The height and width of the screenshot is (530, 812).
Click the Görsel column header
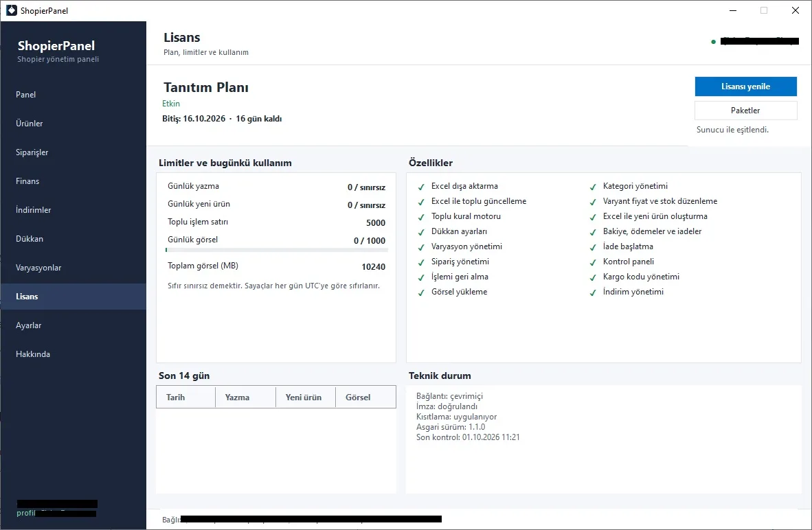365,397
